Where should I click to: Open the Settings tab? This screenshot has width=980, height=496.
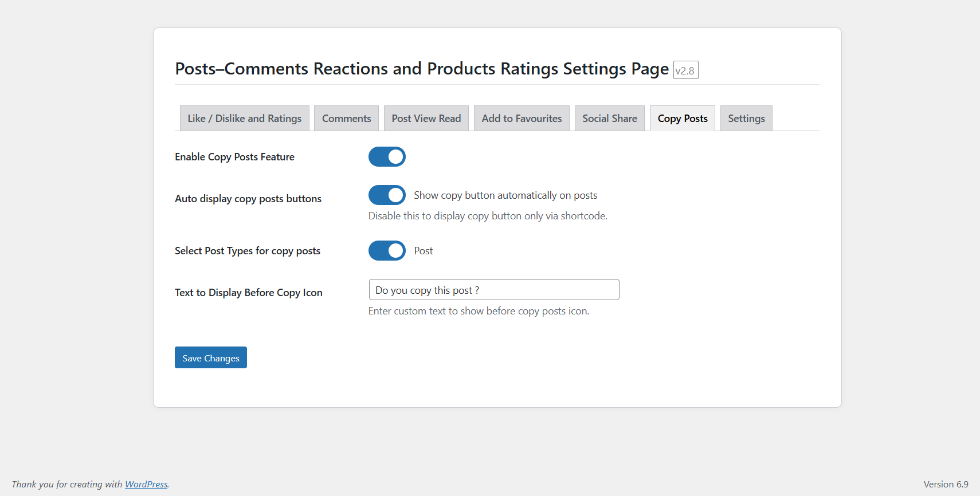pos(746,119)
